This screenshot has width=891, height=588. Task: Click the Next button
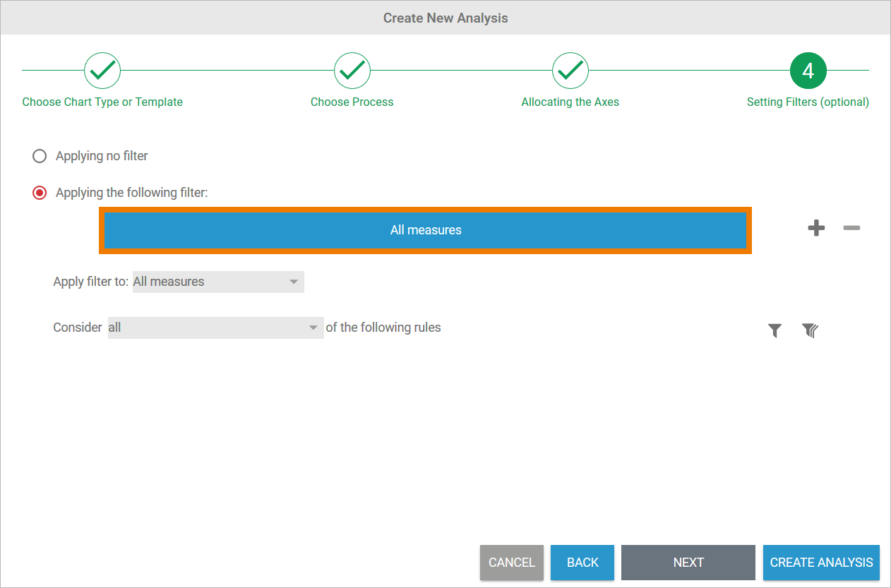coord(688,563)
